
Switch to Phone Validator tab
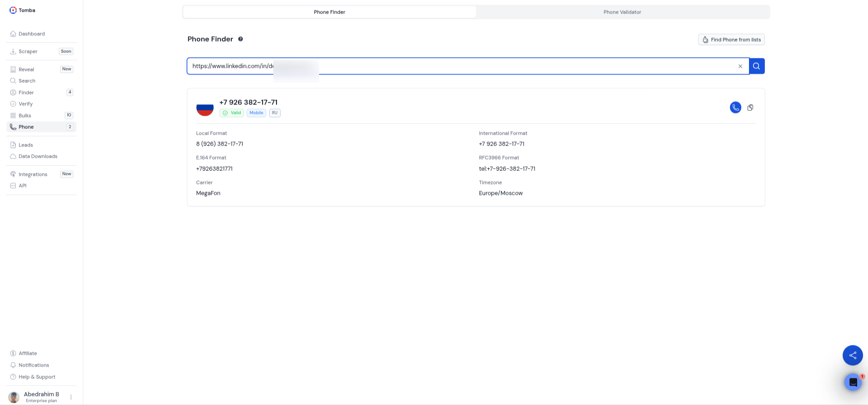pyautogui.click(x=622, y=12)
